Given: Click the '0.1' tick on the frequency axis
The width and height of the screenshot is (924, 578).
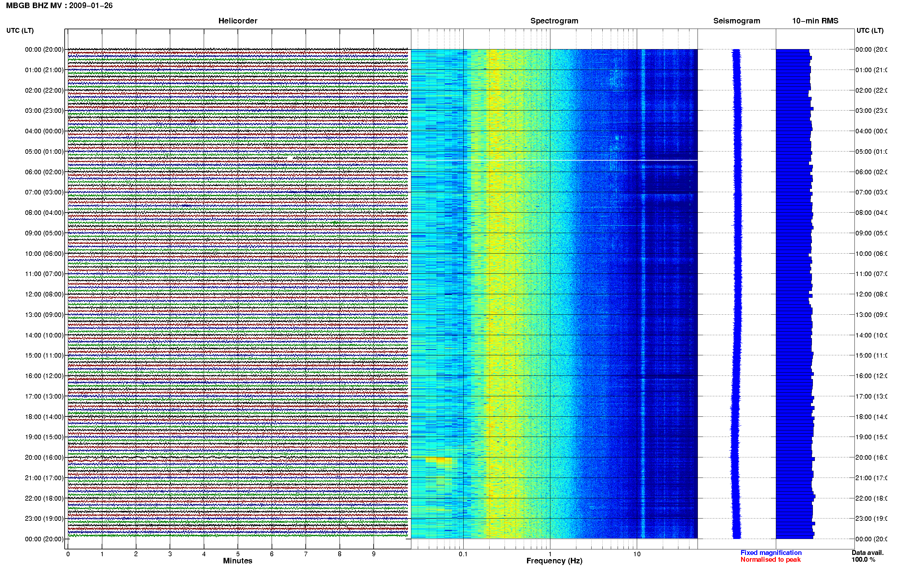Looking at the screenshot, I should tap(463, 554).
